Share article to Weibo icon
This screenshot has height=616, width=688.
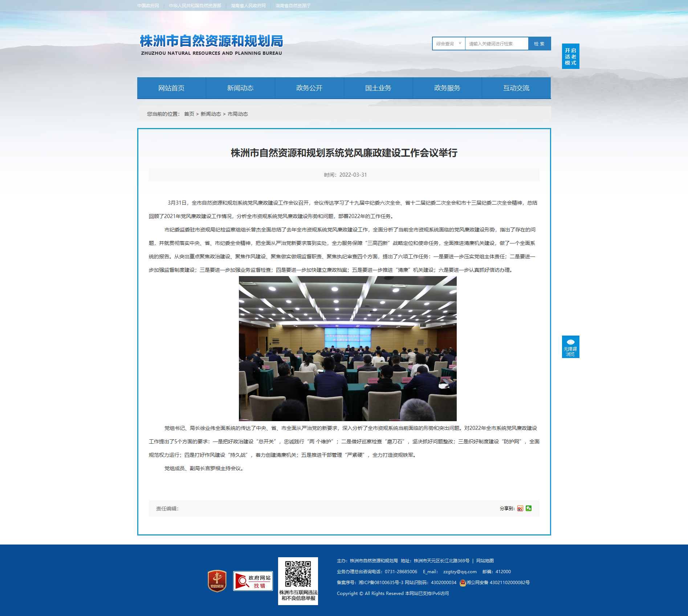pos(520,508)
